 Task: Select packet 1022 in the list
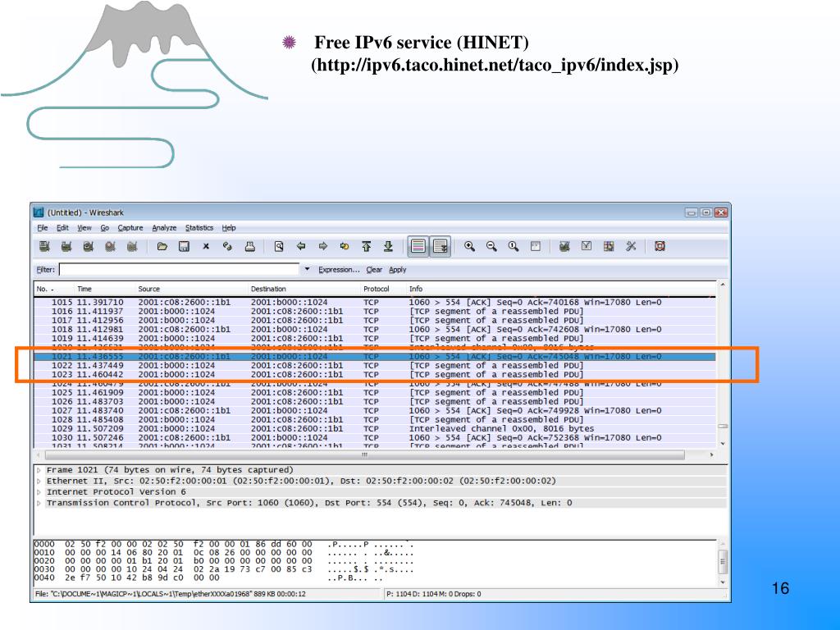click(x=375, y=365)
